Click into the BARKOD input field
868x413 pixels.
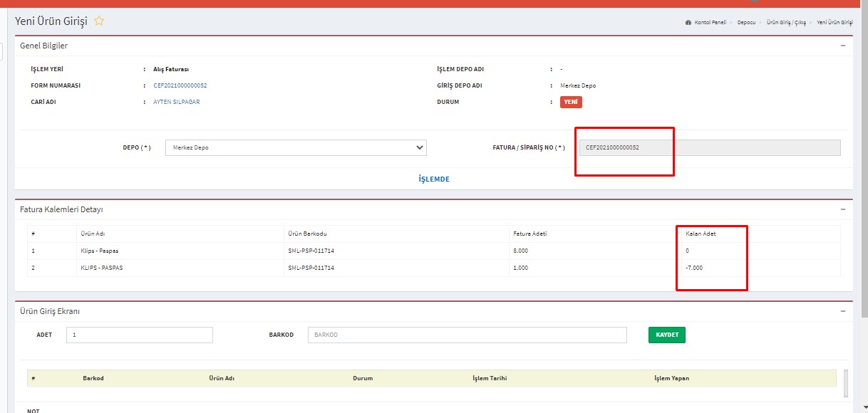click(467, 335)
